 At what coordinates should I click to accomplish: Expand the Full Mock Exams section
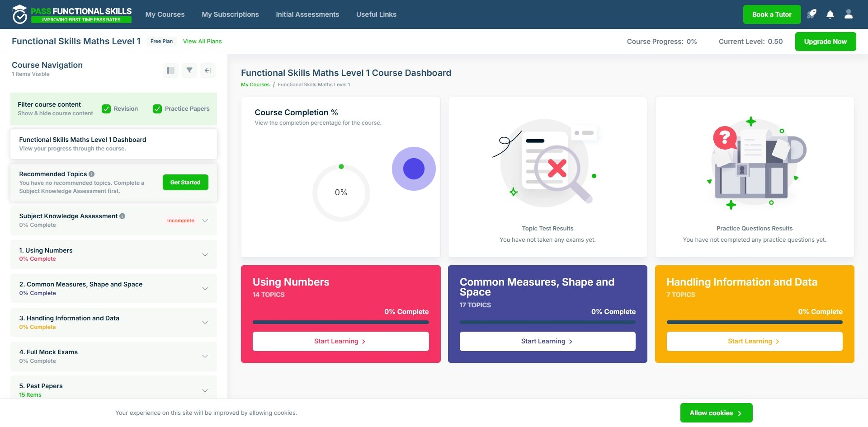click(113, 356)
